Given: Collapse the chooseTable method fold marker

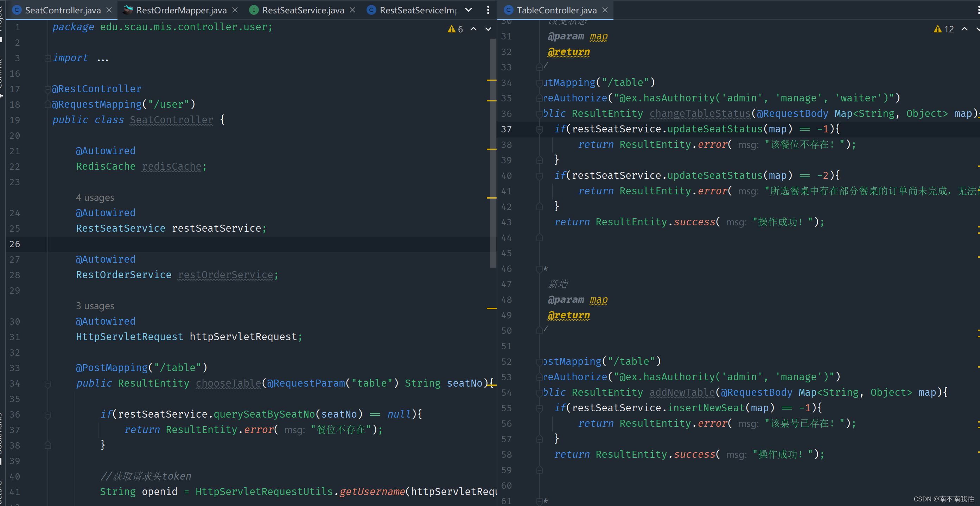Looking at the screenshot, I should 47,384.
